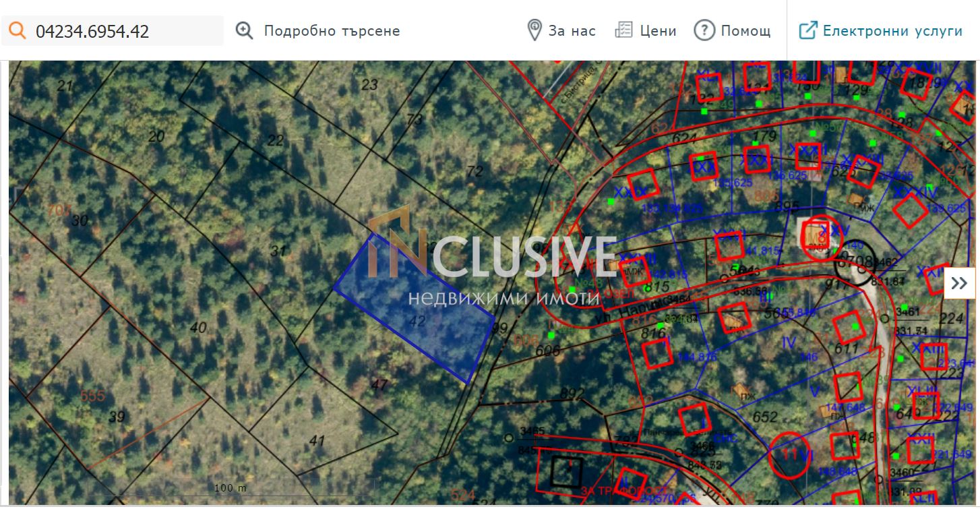
Task: Click parcel 40 on the map
Action: [x=197, y=328]
